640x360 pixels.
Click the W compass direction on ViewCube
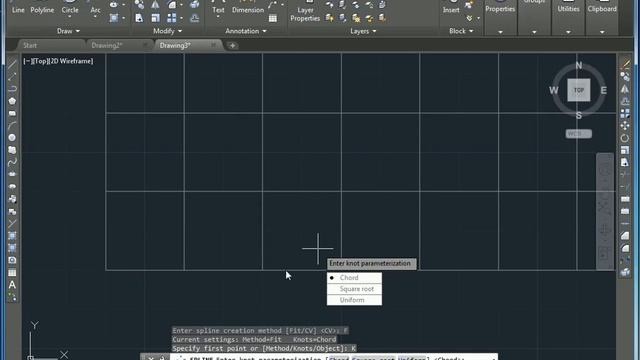(x=553, y=90)
